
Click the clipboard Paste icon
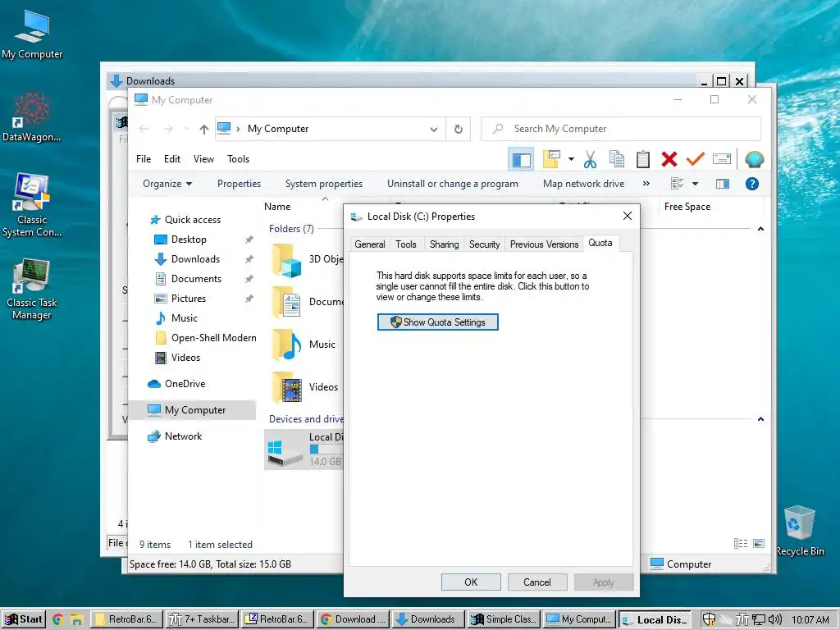tap(643, 159)
